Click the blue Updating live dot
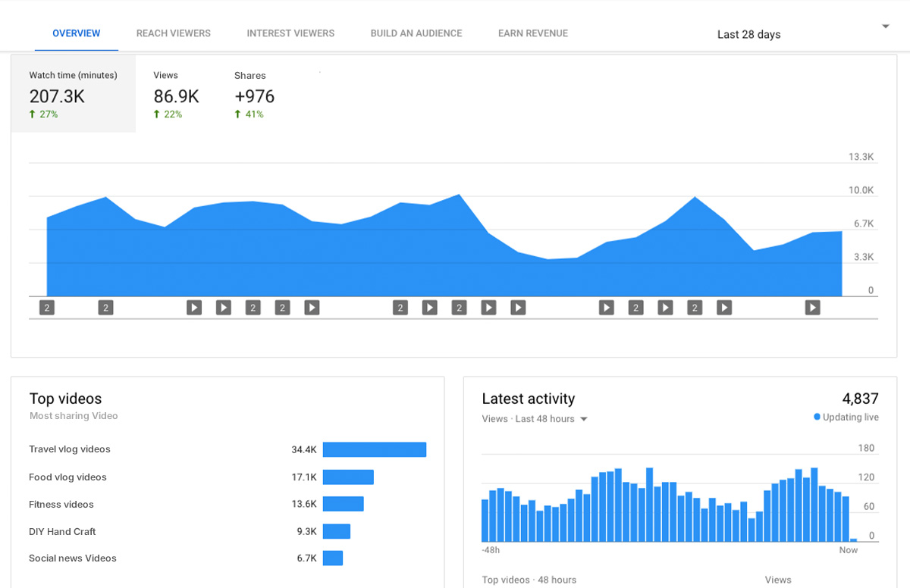Viewport: 910px width, 588px height. 817,417
